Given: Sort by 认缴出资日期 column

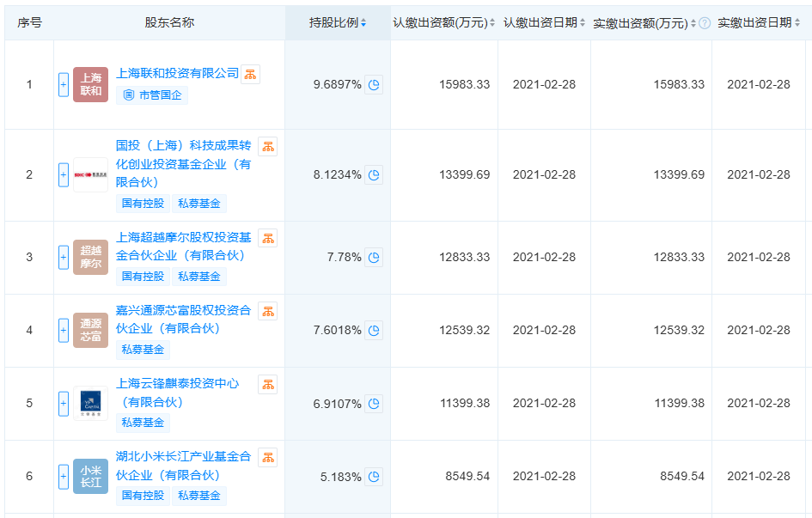Looking at the screenshot, I should point(582,23).
